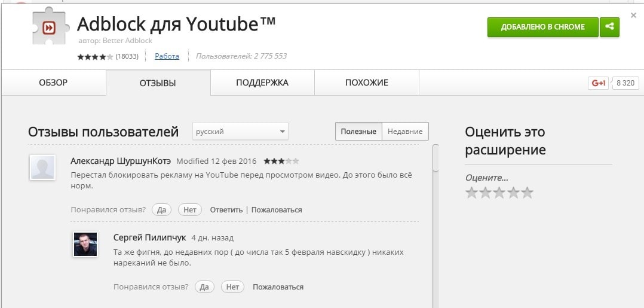Switch to the 'Обзор' tab
The width and height of the screenshot is (644, 308).
[53, 83]
